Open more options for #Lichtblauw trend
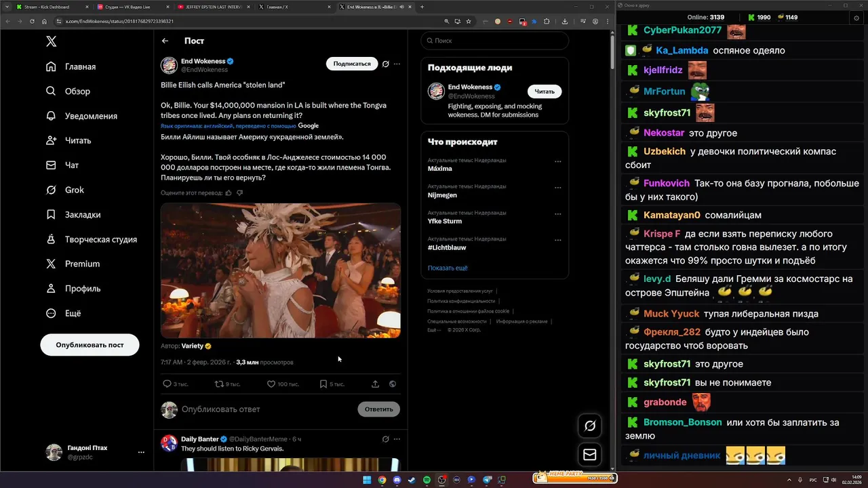868x488 pixels. point(558,240)
